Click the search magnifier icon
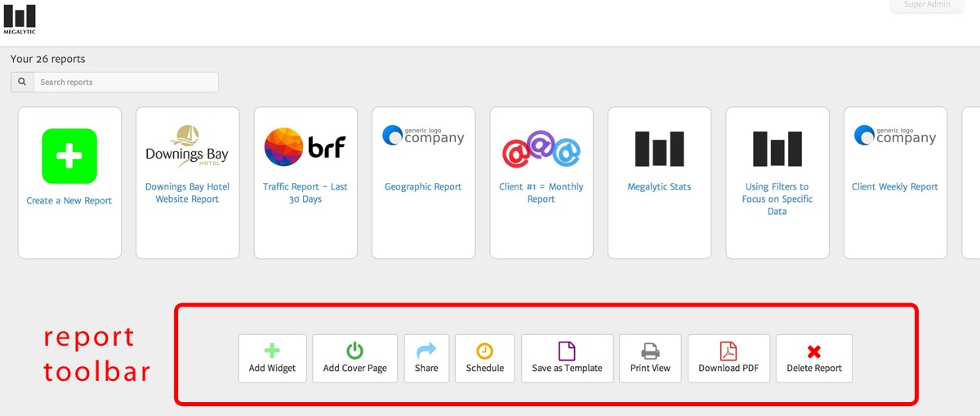The width and height of the screenshot is (980, 416). click(22, 82)
